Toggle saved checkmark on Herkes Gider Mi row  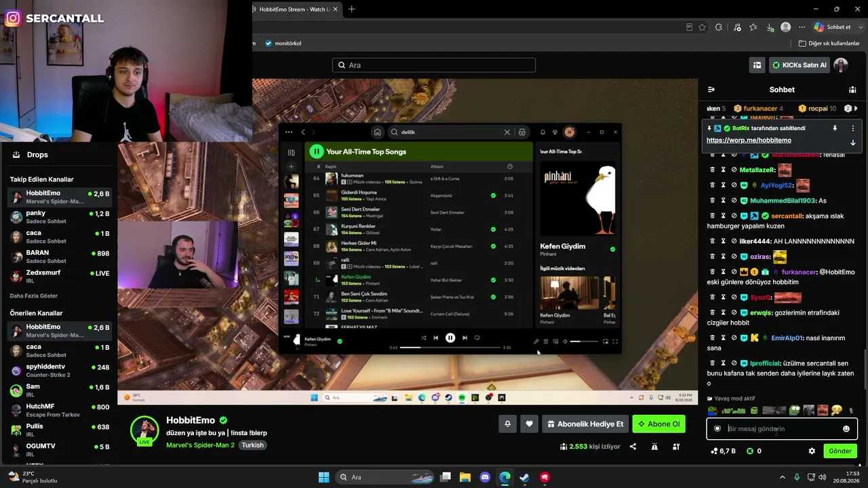[x=493, y=246]
